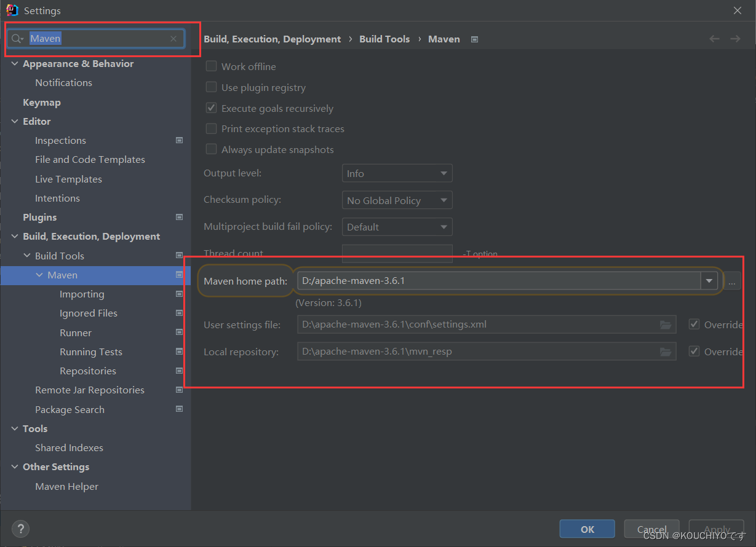Click the search magnifier icon in settings
The height and width of the screenshot is (547, 756).
(17, 39)
